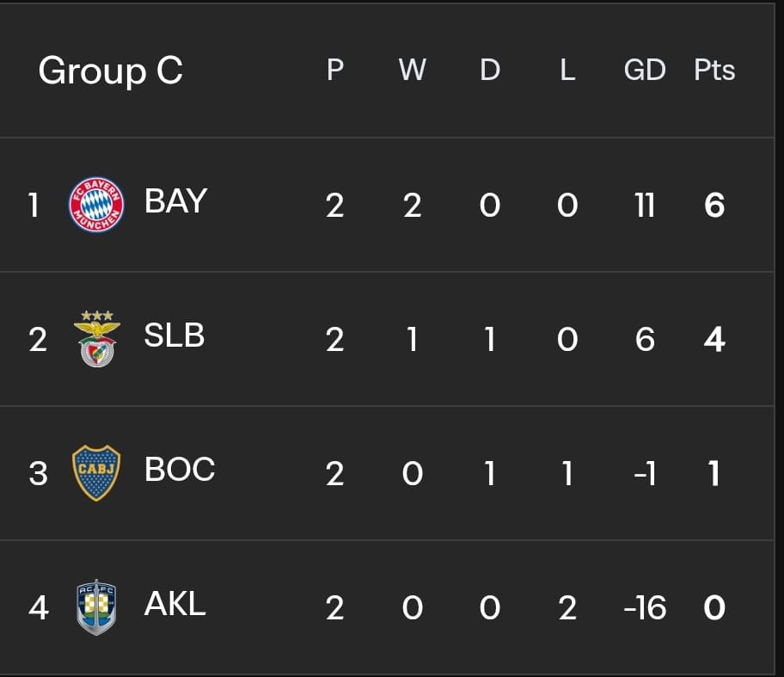The image size is (784, 677).
Task: Click the Bayern München club crest
Action: (96, 204)
